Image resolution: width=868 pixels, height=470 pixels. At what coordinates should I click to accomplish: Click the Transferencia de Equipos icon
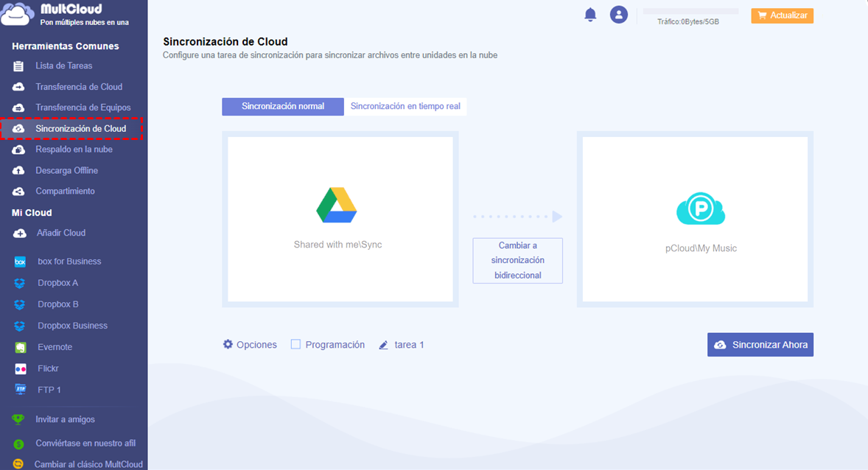tap(18, 108)
